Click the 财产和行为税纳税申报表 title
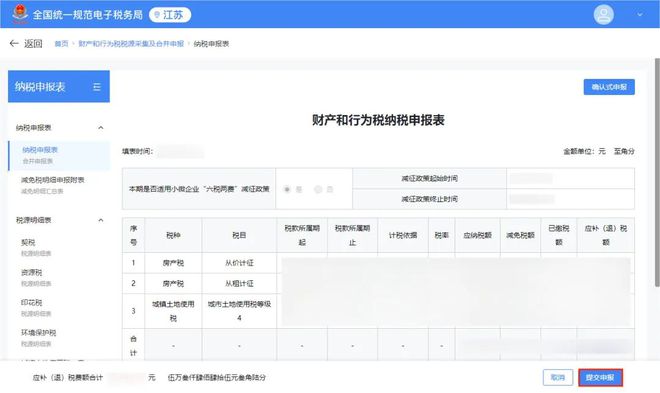The width and height of the screenshot is (660, 393). (378, 120)
